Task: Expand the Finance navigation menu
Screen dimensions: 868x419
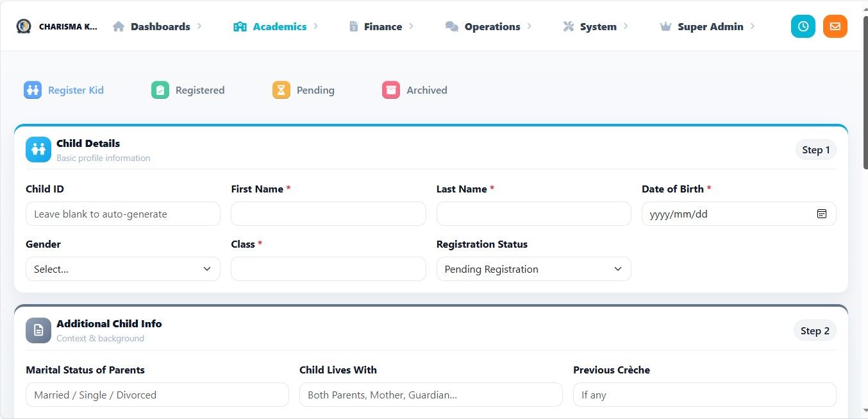Action: coord(381,26)
